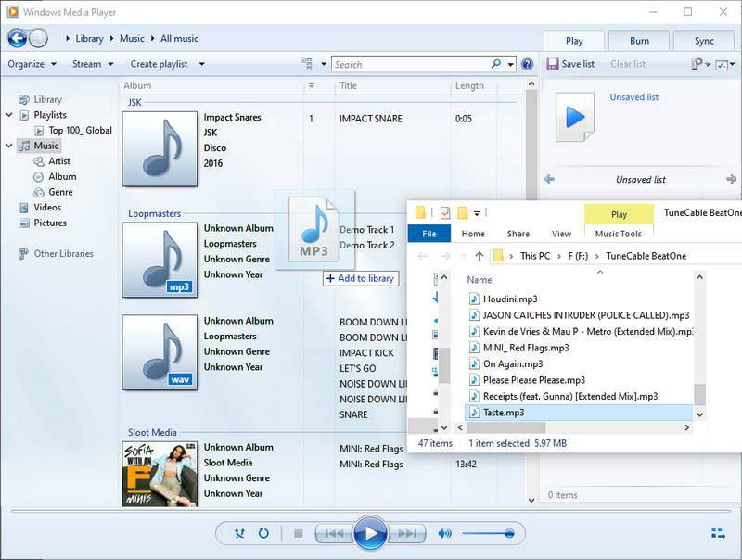Switch to the Burn tab
Screen dimensions: 742x560
tap(639, 41)
